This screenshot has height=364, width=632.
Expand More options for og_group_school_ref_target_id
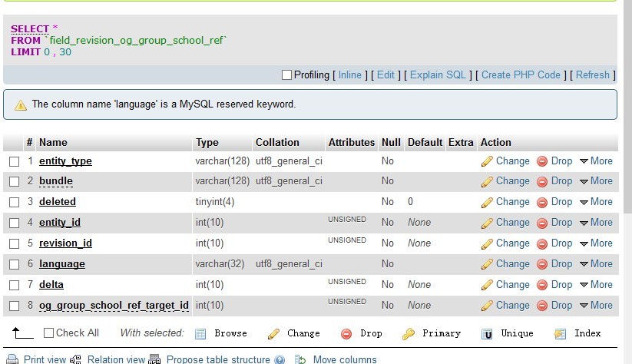(x=596, y=305)
